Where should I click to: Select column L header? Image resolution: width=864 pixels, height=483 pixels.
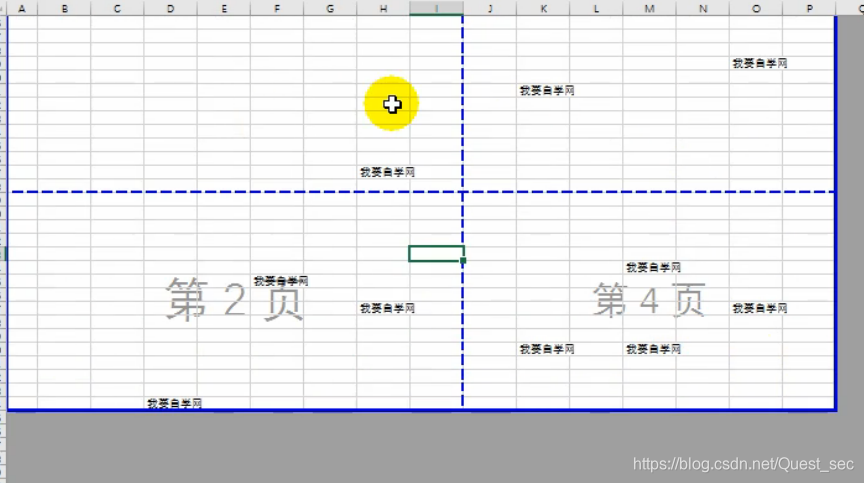pos(596,8)
